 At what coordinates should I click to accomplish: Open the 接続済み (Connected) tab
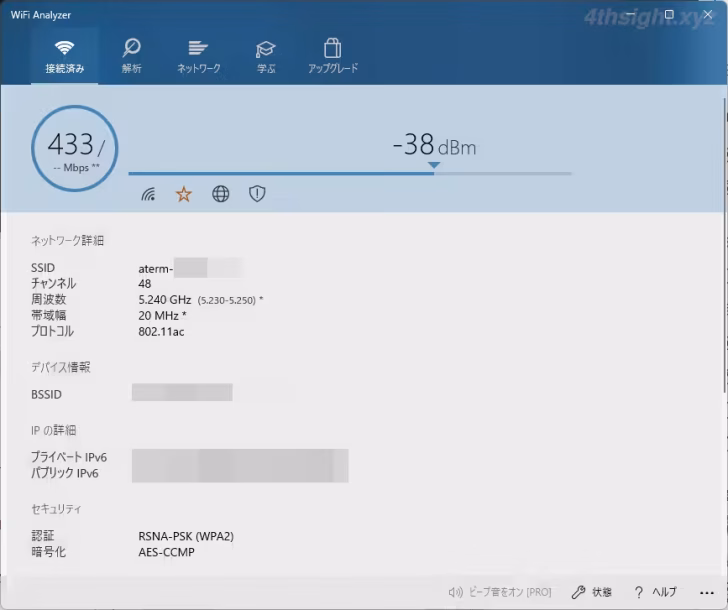[x=65, y=57]
